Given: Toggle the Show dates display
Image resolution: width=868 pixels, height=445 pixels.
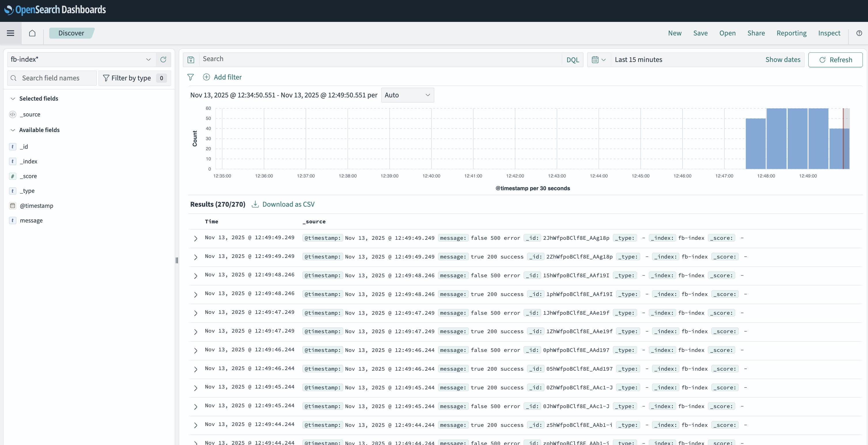Looking at the screenshot, I should point(782,60).
